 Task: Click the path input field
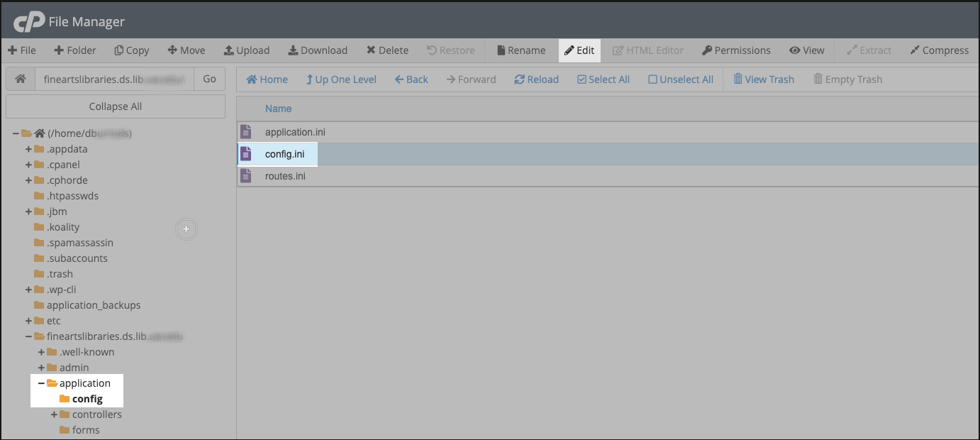point(114,79)
